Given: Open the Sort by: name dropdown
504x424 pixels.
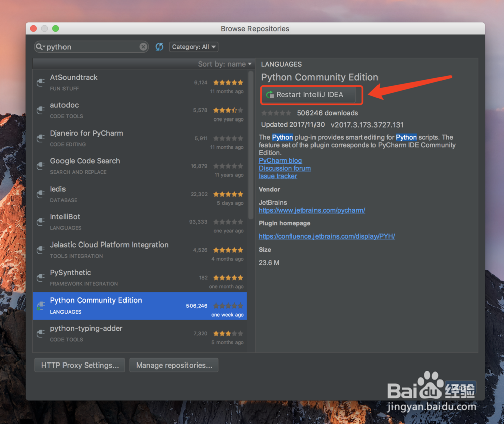Looking at the screenshot, I should pyautogui.click(x=225, y=64).
